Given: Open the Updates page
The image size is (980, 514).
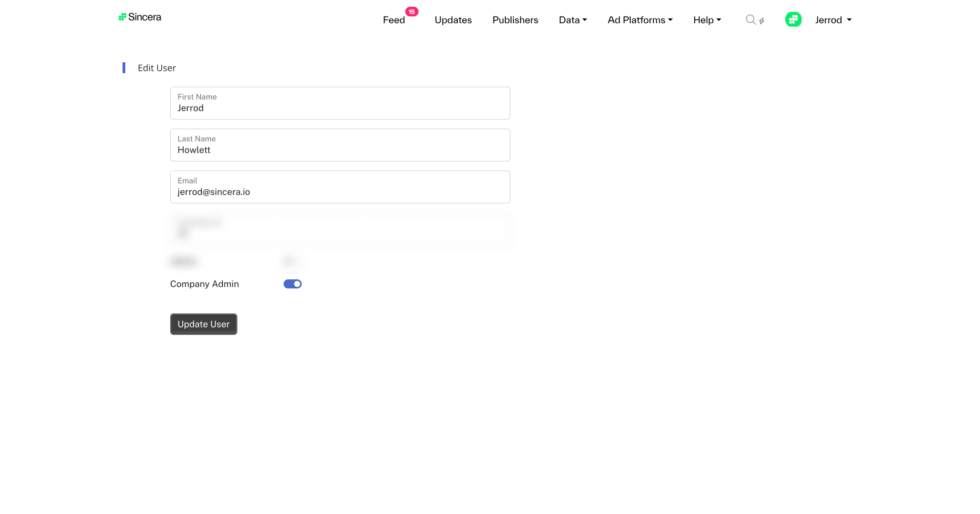Looking at the screenshot, I should [x=453, y=20].
